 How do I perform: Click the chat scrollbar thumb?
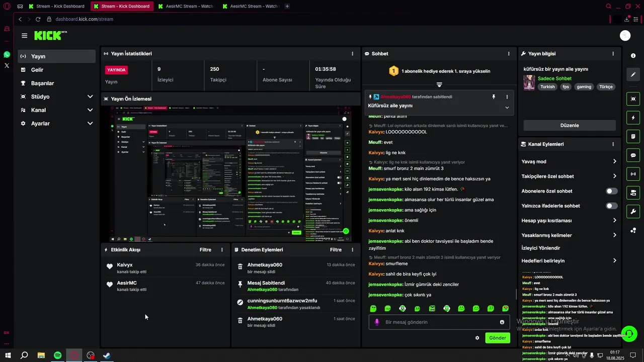(516, 294)
